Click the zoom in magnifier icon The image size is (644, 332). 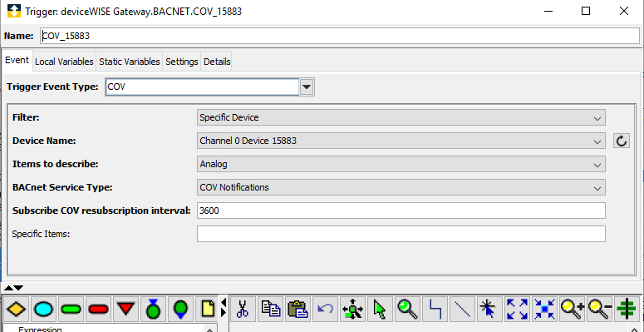pos(573,309)
